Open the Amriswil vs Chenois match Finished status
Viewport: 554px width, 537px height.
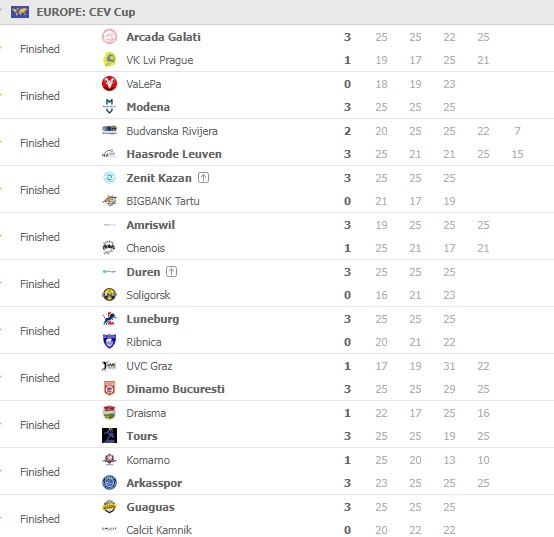click(x=40, y=237)
